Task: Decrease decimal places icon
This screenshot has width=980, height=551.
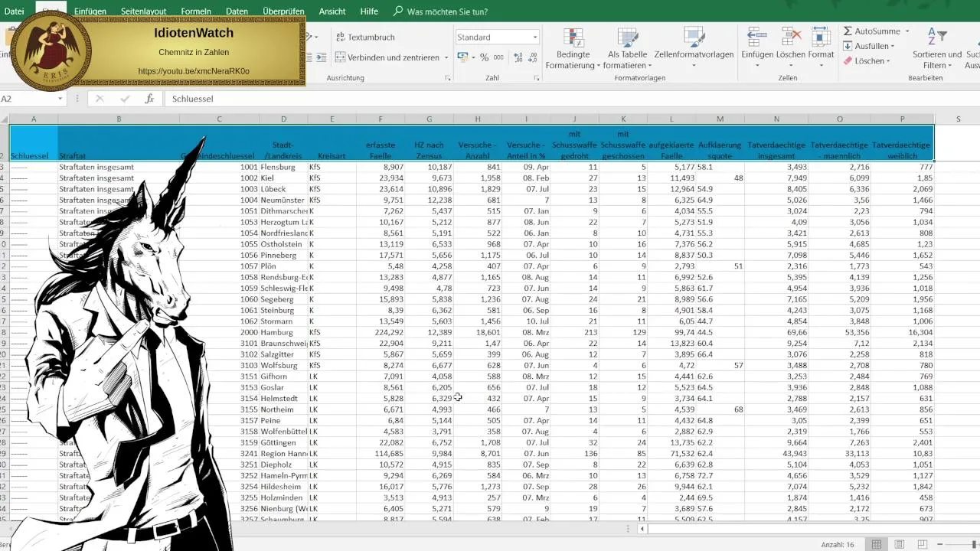Action: (x=534, y=57)
